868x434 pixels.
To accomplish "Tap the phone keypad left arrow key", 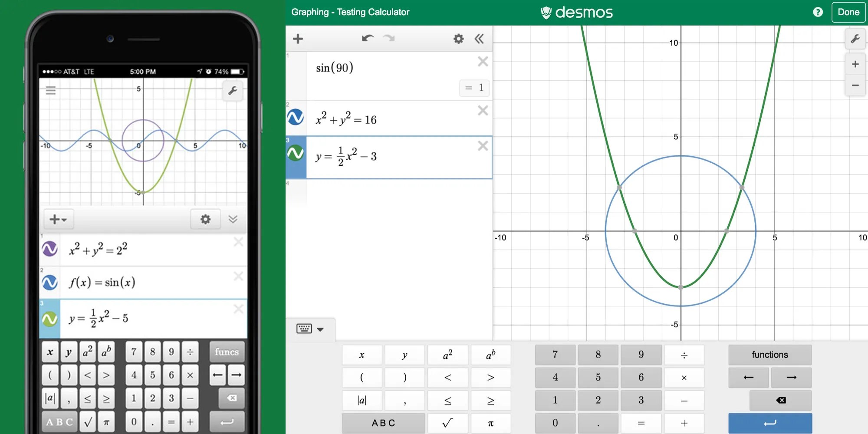I will point(218,375).
